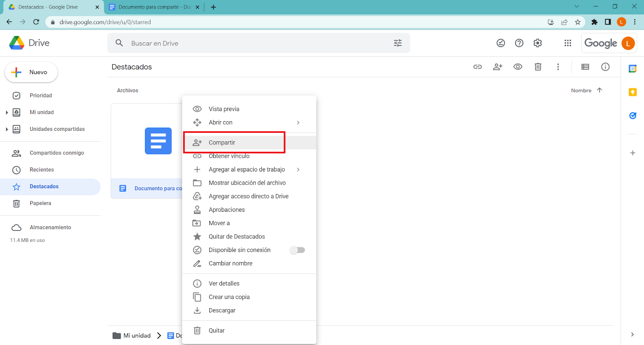Collapse side panel with bottom-right chevron
Screen dimensions: 644x345
pyautogui.click(x=632, y=335)
